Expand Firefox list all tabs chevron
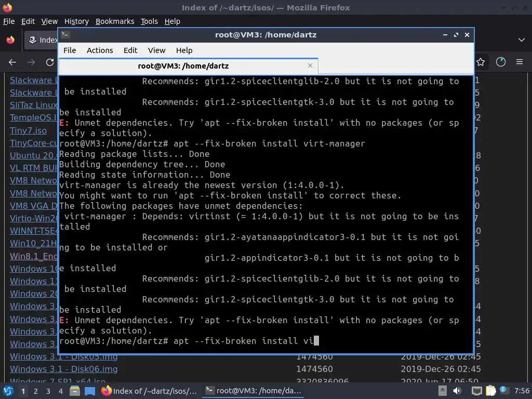Image resolution: width=532 pixels, height=399 pixels. pos(522,40)
